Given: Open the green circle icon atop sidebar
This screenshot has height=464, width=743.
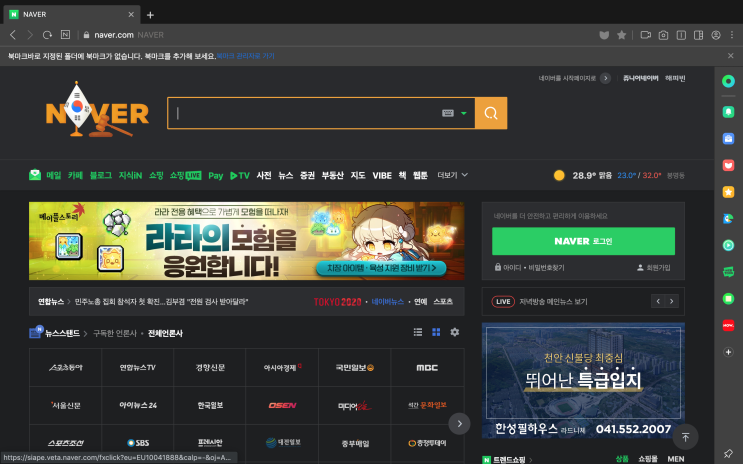Looking at the screenshot, I should click(x=728, y=81).
